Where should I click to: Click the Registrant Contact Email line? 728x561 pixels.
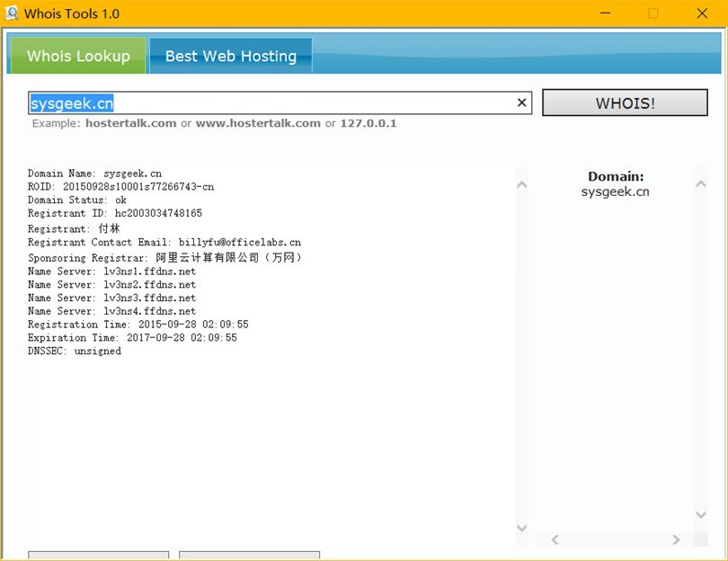[164, 243]
